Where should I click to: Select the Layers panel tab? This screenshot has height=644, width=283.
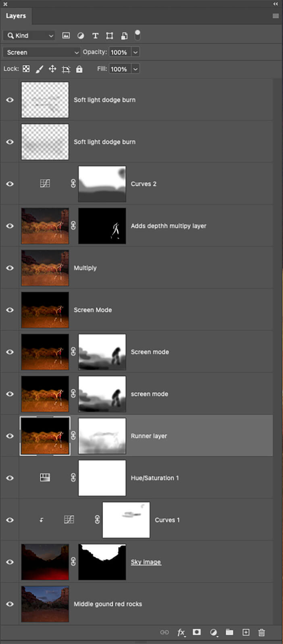tap(16, 16)
